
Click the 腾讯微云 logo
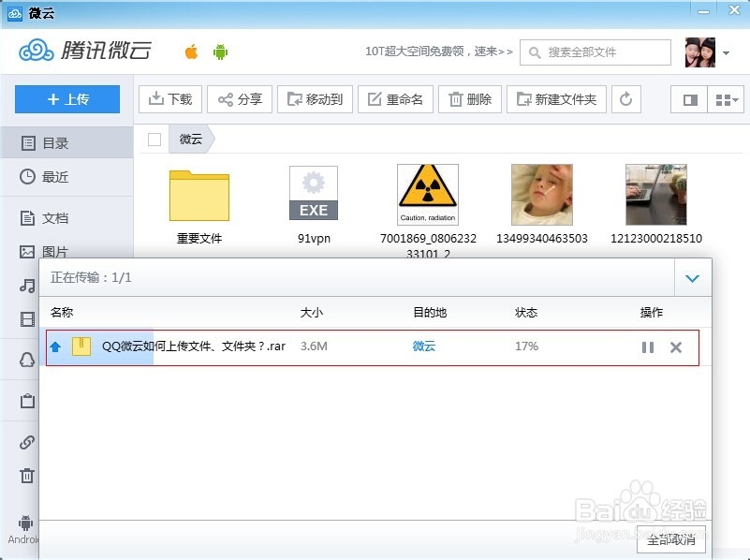click(x=85, y=51)
